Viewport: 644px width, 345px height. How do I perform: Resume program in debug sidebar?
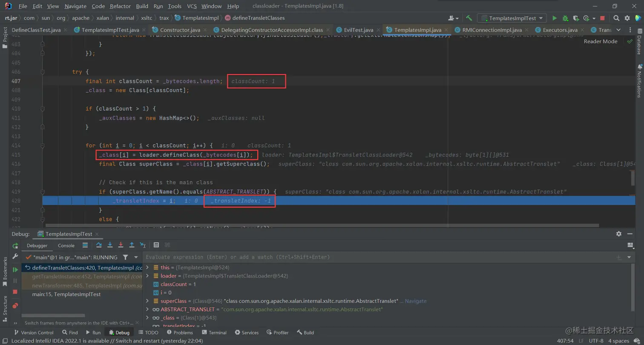(15, 270)
